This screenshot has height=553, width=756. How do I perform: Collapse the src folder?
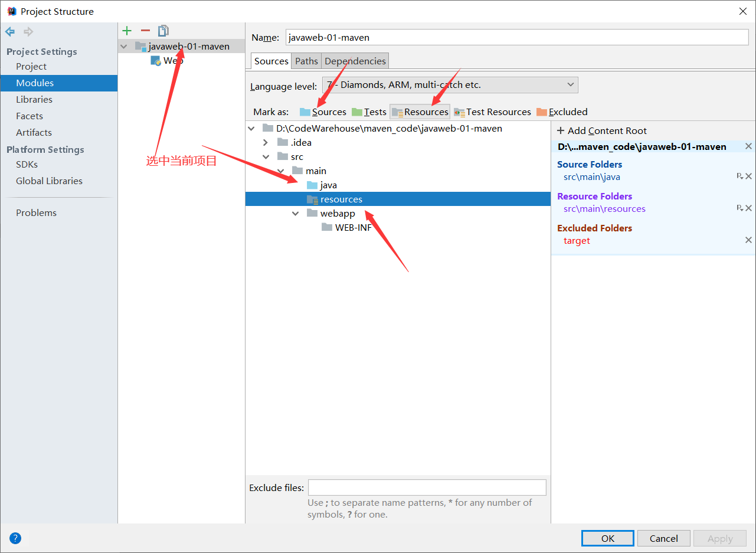266,157
